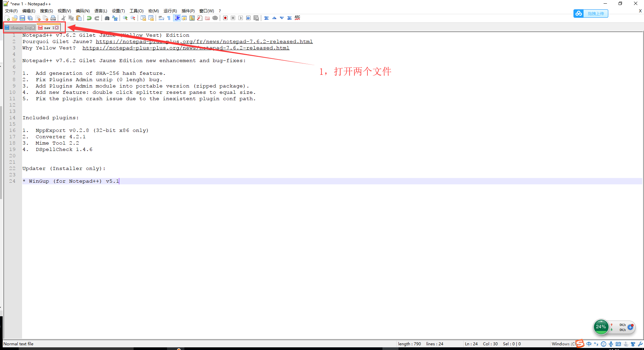This screenshot has width=644, height=350.
Task: Toggle synchronized horizontal scrolling
Action: point(151,18)
